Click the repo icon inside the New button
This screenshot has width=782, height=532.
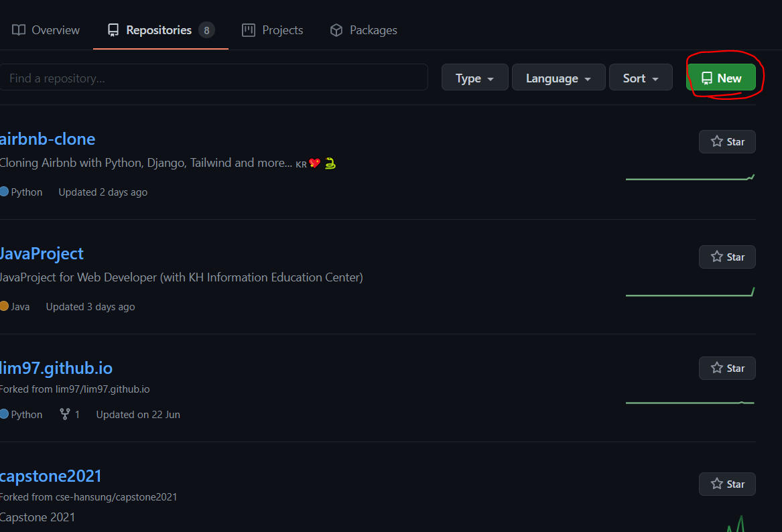[x=707, y=78]
